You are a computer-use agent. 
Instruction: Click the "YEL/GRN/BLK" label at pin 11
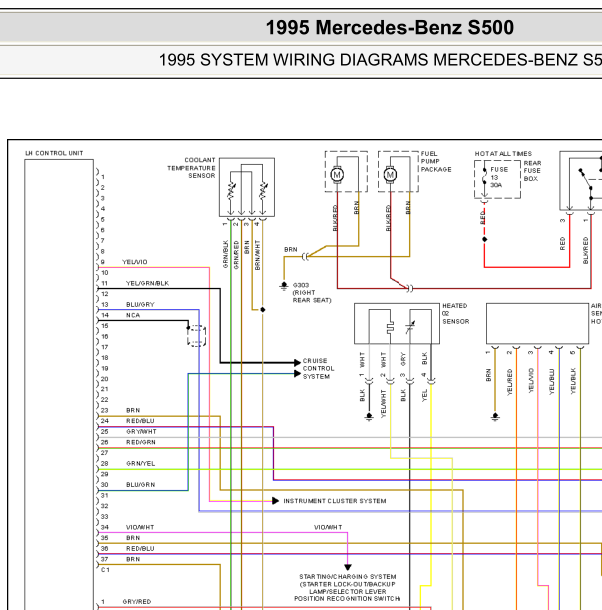147,283
